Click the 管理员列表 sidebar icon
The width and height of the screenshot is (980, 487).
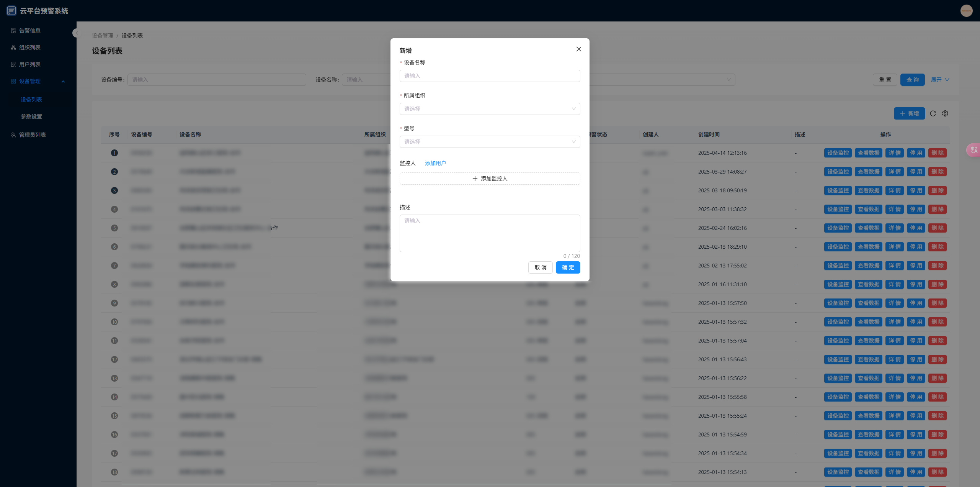[x=13, y=135]
